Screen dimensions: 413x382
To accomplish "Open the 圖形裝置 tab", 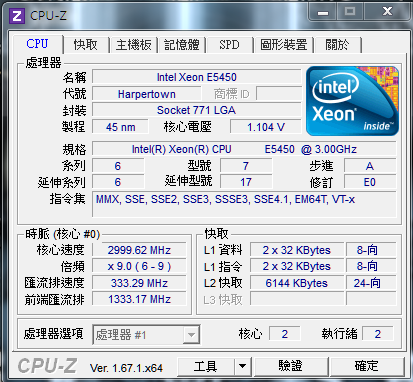I will click(284, 44).
